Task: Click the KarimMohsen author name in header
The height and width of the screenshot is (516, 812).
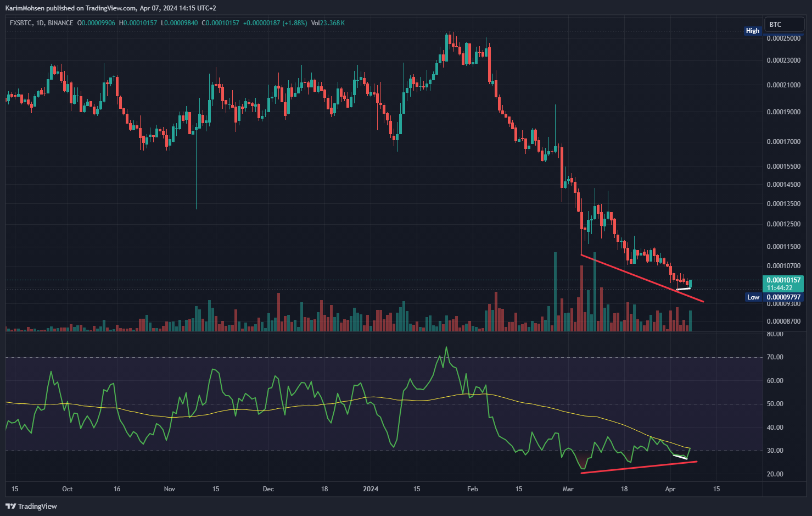Action: [25, 8]
